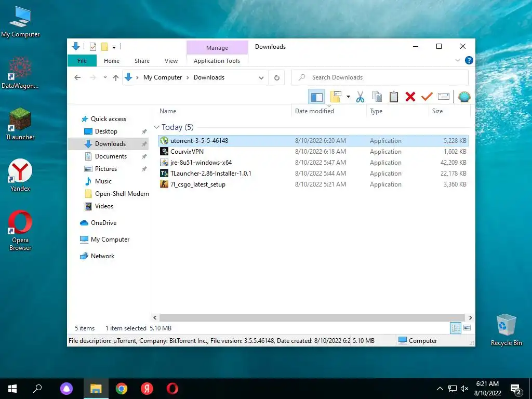Select the TLauncher installer file icon
The width and height of the screenshot is (532, 399).
pos(164,173)
